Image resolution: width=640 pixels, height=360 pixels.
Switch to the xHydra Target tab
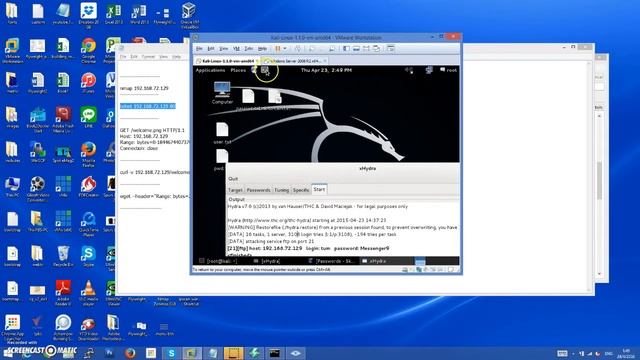click(235, 190)
